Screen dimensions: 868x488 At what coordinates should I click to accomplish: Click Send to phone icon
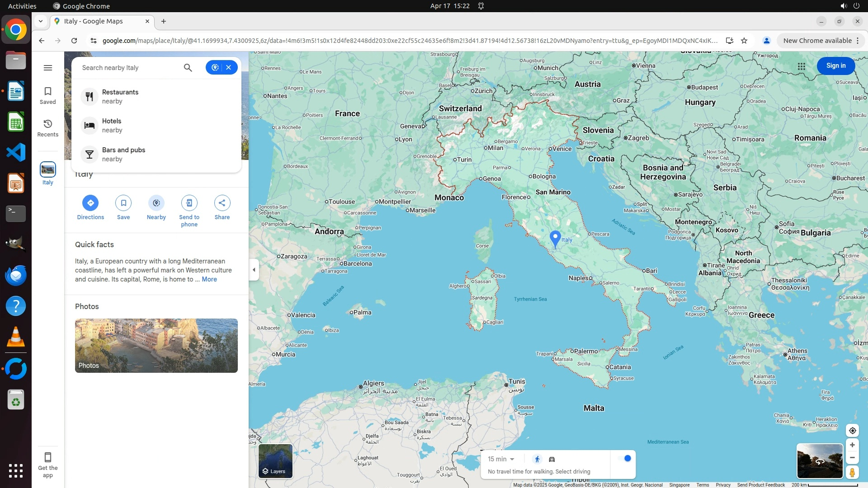pos(189,203)
